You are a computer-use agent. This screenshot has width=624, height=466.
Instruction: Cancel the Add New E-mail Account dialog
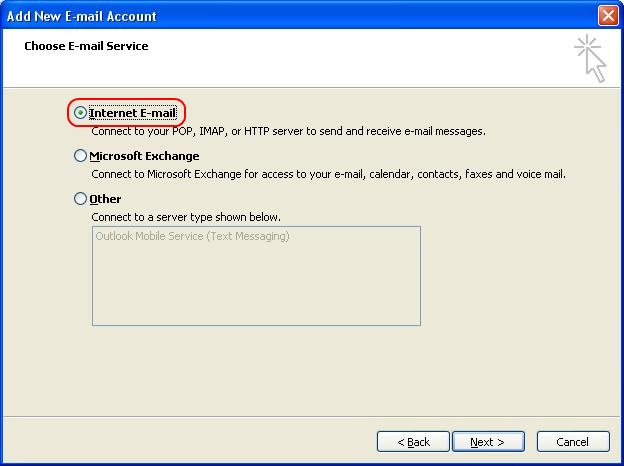(x=573, y=442)
